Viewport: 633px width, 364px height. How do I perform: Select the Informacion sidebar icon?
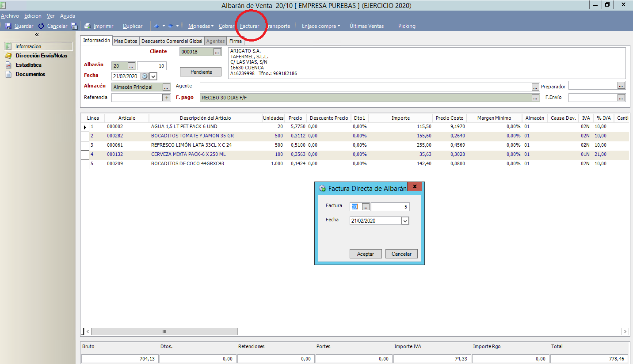pyautogui.click(x=8, y=46)
